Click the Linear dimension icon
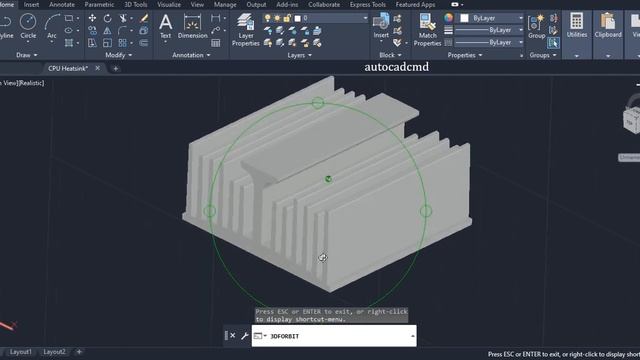Viewport: 640px width, 360px height. click(x=215, y=18)
